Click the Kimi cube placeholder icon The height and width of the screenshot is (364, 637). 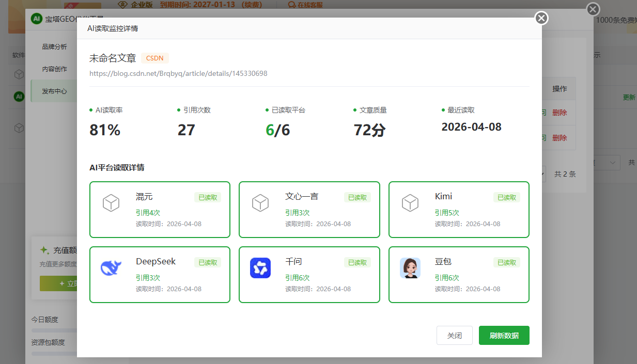410,203
